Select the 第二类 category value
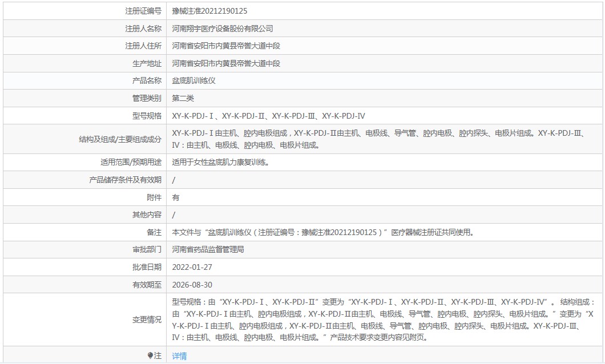Image resolution: width=605 pixels, height=364 pixels. click(183, 98)
